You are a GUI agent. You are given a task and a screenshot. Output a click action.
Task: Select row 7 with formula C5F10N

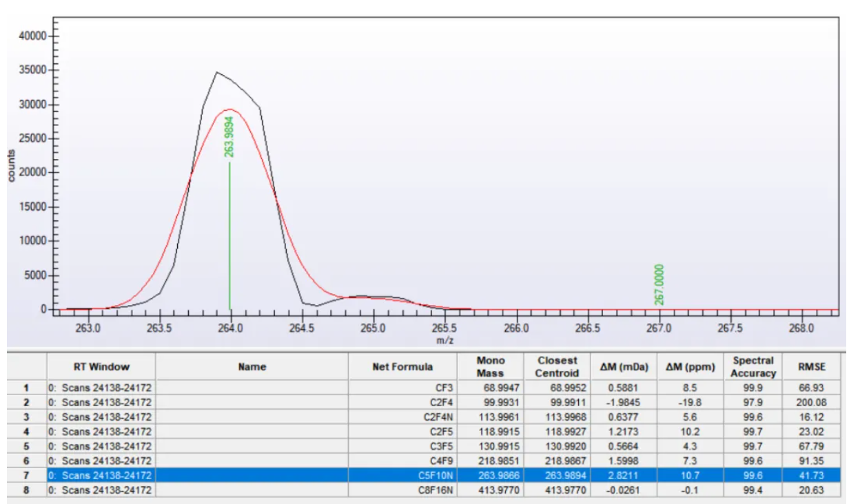pyautogui.click(x=444, y=475)
